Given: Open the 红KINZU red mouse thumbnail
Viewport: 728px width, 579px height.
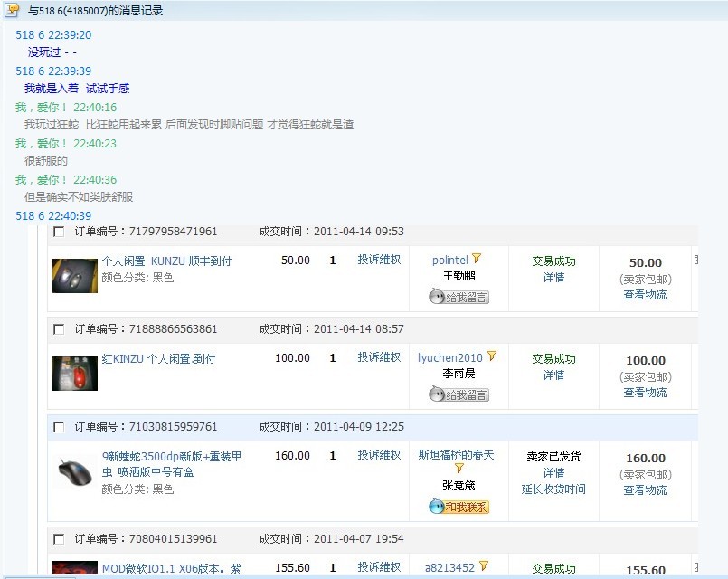Looking at the screenshot, I should 75,374.
